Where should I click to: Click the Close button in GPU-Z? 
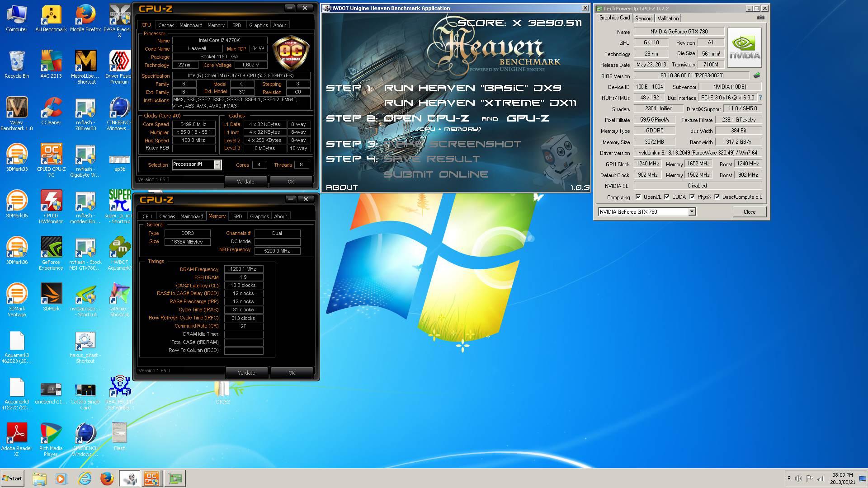coord(750,211)
